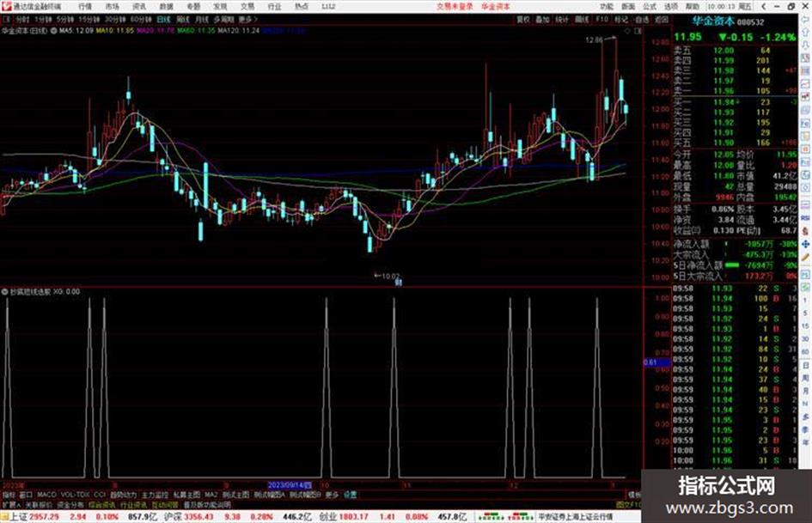Image resolution: width=812 pixels, height=523 pixels.
Task: Click the 自选 add-to-watchlist button
Action: (641, 19)
